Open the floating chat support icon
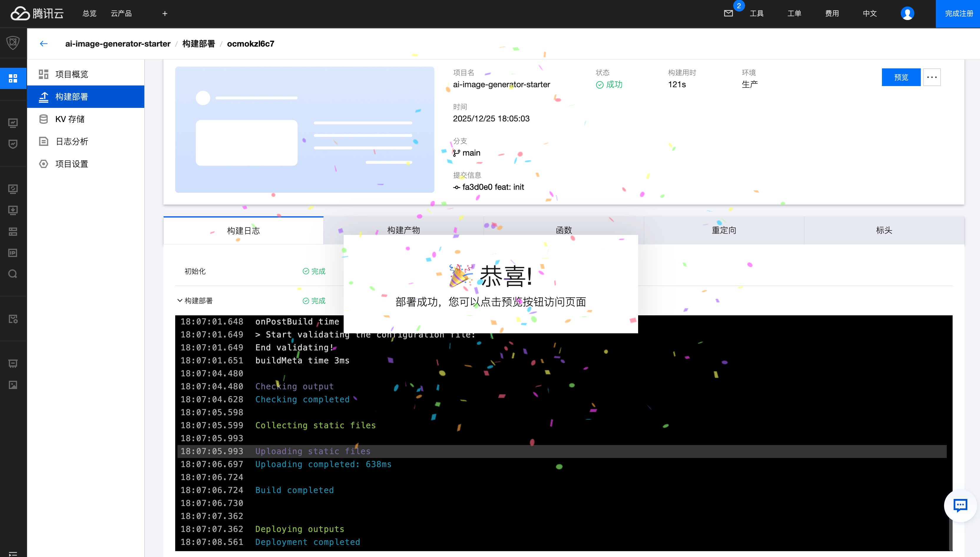Screen dimensions: 980x557 [960, 505]
